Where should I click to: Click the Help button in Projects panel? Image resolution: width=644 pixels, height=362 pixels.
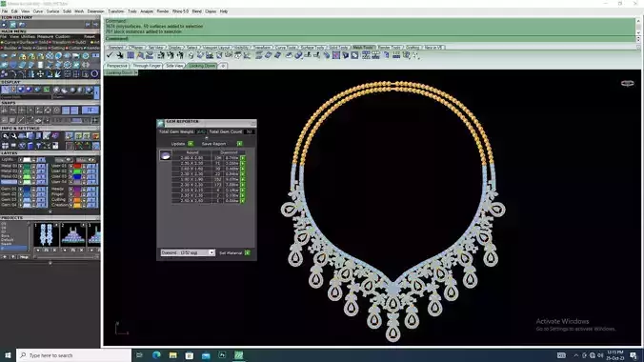pos(24,257)
